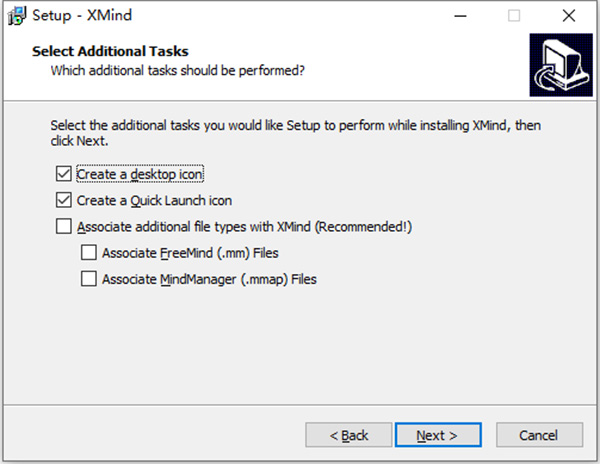Click the "Create a desktop icon" label text
Image resolution: width=600 pixels, height=464 pixels.
click(x=140, y=174)
